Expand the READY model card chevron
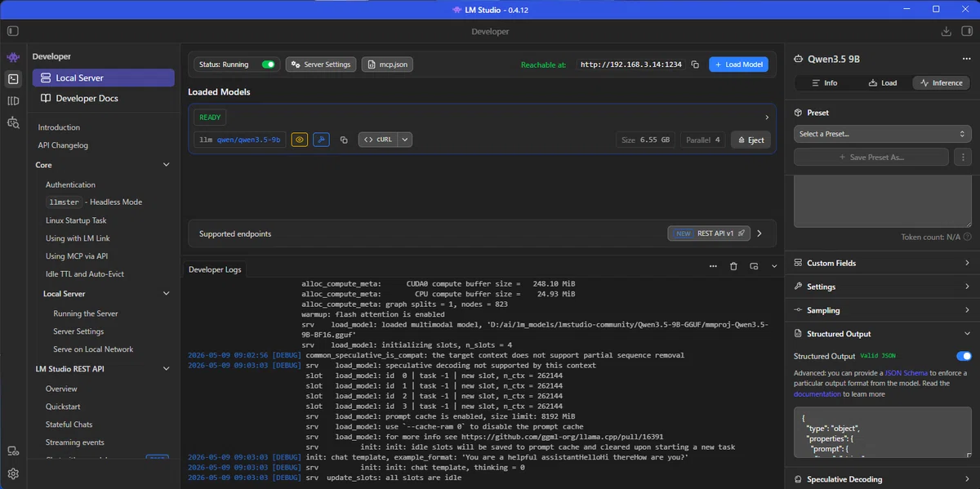The height and width of the screenshot is (489, 980). [x=767, y=118]
